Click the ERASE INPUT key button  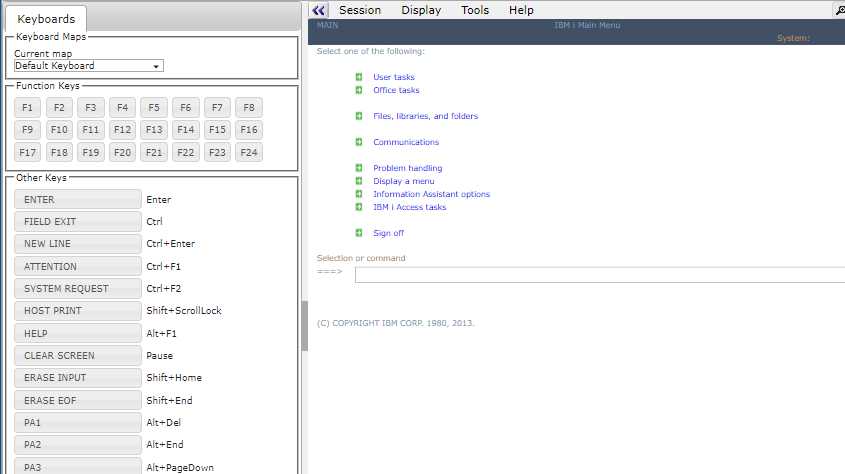pos(78,378)
